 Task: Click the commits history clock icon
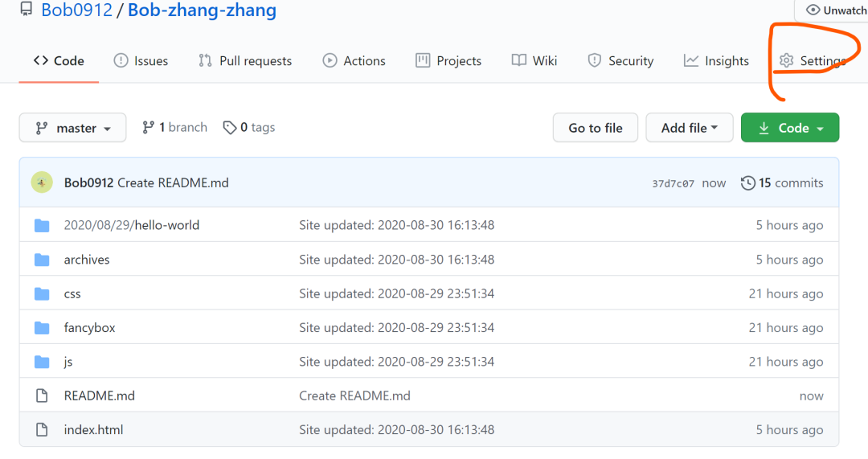tap(748, 182)
